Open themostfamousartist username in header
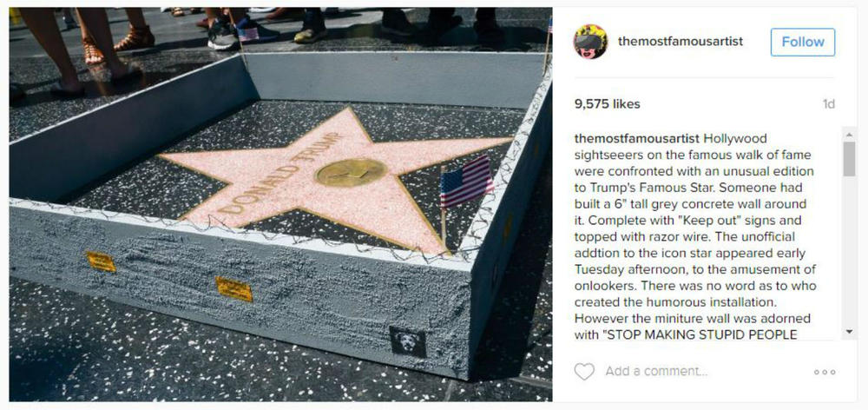Image resolution: width=868 pixels, height=410 pixels. pos(681,42)
